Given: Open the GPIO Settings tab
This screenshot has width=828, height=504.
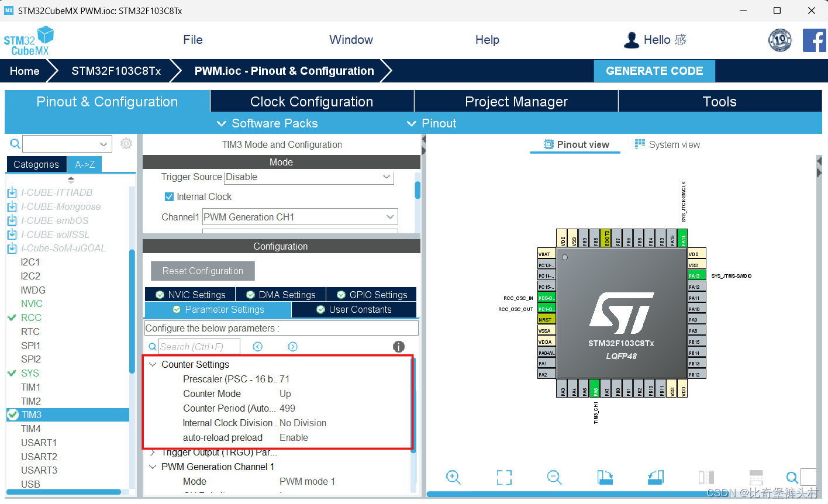Looking at the screenshot, I should (x=371, y=295).
